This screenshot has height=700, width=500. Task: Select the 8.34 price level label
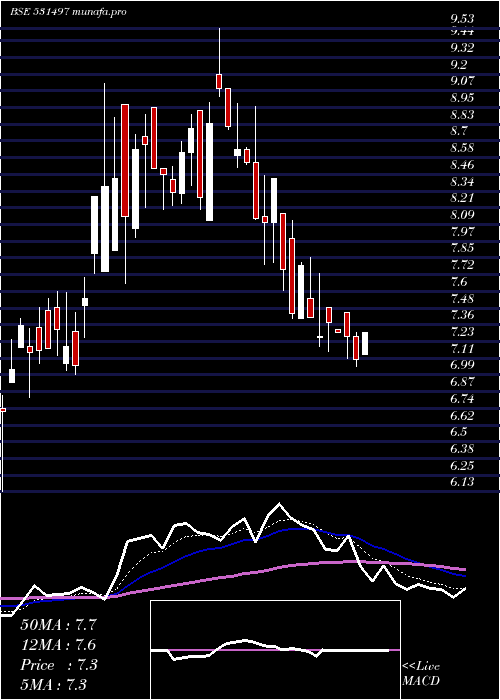point(462,182)
